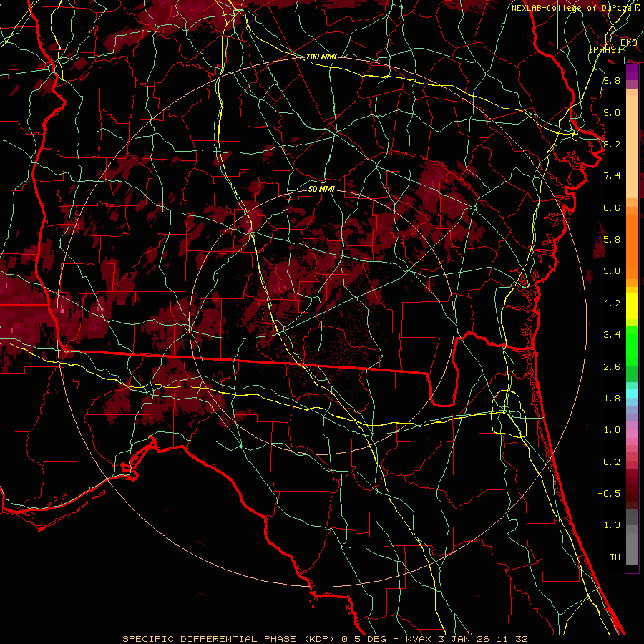Click the 9.0 scale value

[x=612, y=112]
